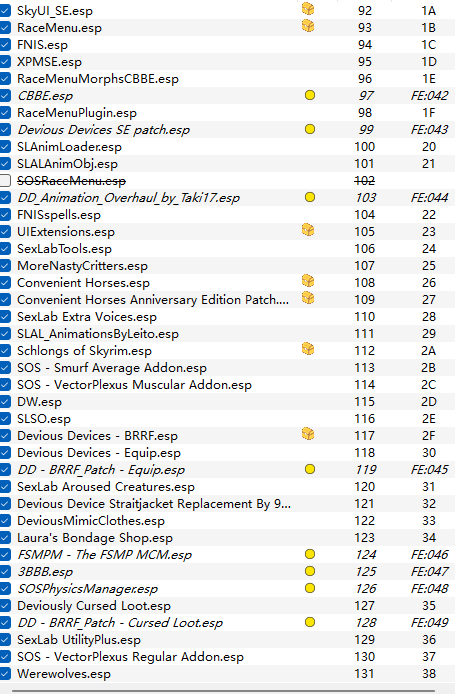Click the yellow dot for DD - BRRF_Patch - Equip.esp
Viewport: 455px width, 694px height.
310,469
